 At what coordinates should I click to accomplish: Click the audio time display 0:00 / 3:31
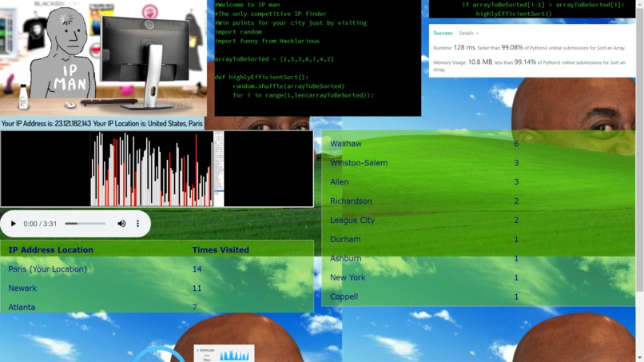point(40,224)
